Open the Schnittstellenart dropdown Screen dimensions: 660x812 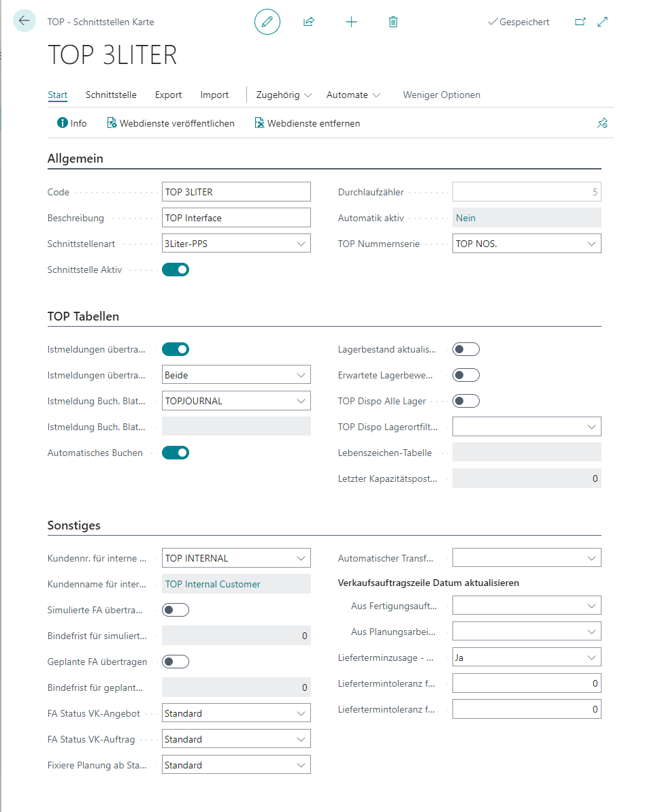click(x=236, y=244)
